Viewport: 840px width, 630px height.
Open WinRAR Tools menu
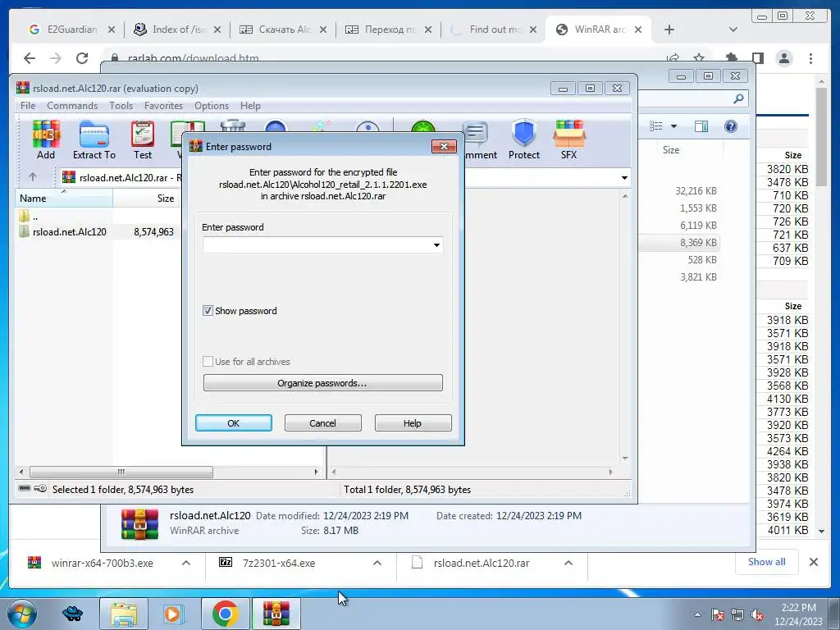pyautogui.click(x=121, y=106)
